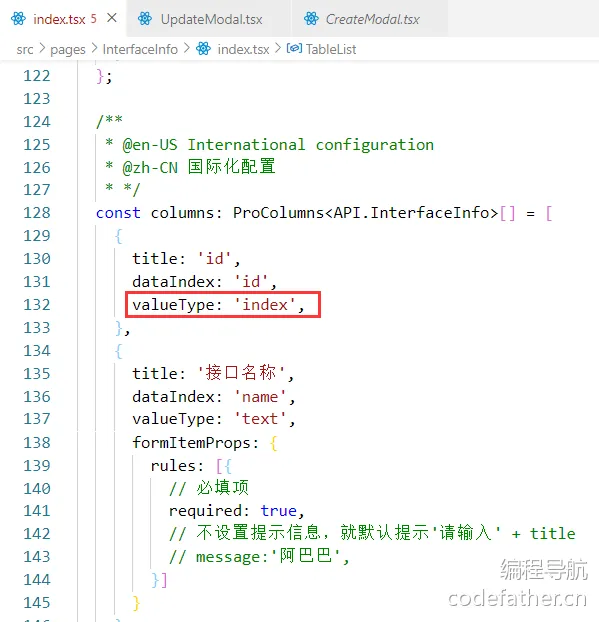
Task: Click the React icon on index.tsx tab
Action: (18, 19)
